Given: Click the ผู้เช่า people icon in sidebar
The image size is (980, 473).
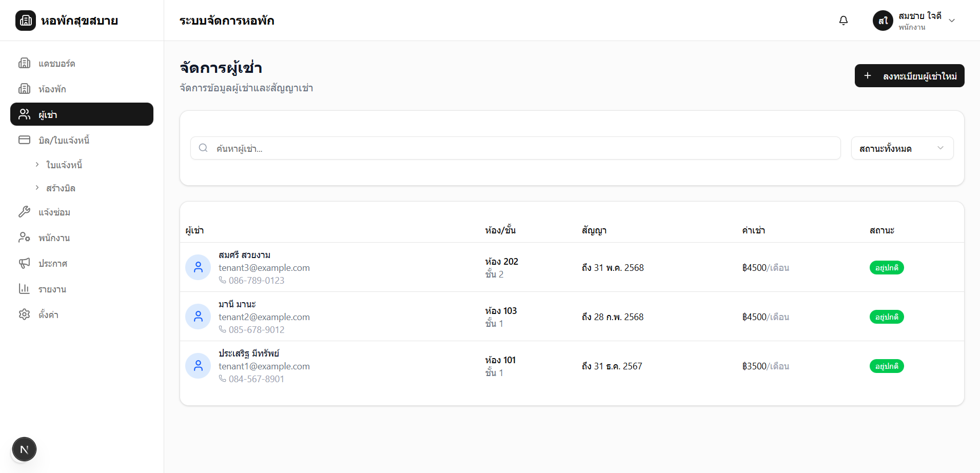Looking at the screenshot, I should (x=24, y=114).
